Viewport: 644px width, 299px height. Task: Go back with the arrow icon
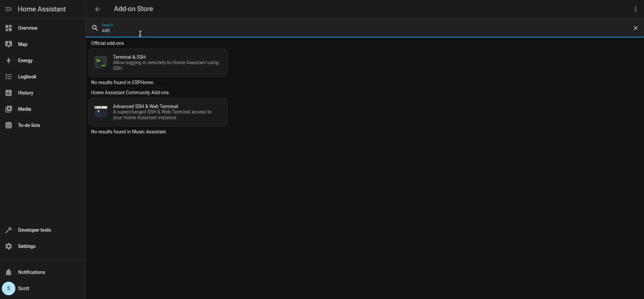click(x=98, y=9)
